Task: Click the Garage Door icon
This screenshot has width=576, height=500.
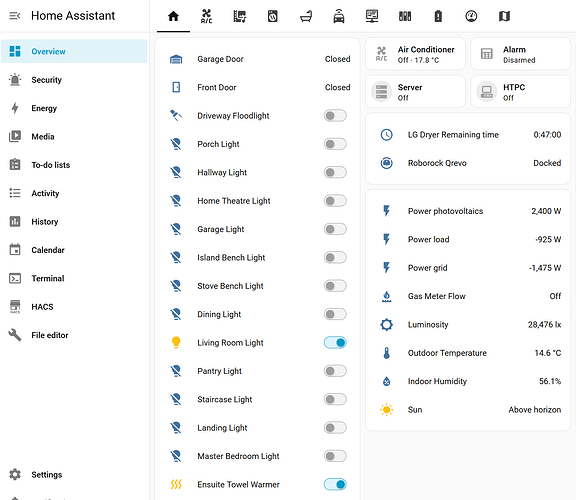Action: point(176,59)
